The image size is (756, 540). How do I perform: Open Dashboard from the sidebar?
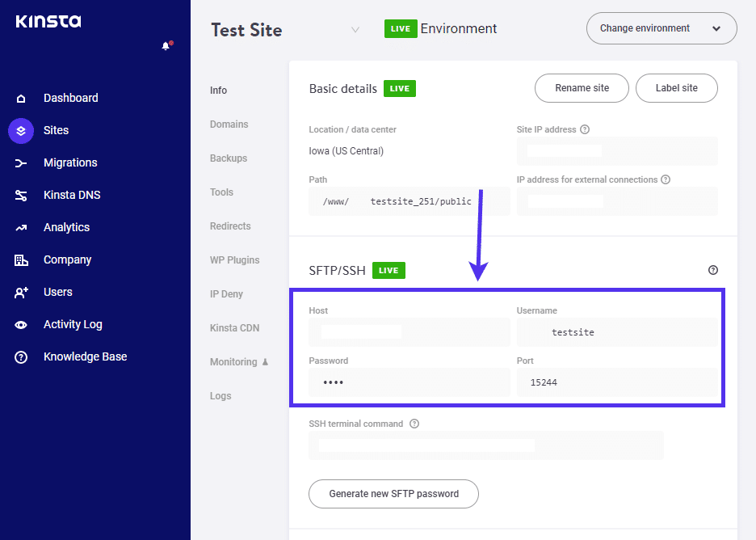(69, 98)
